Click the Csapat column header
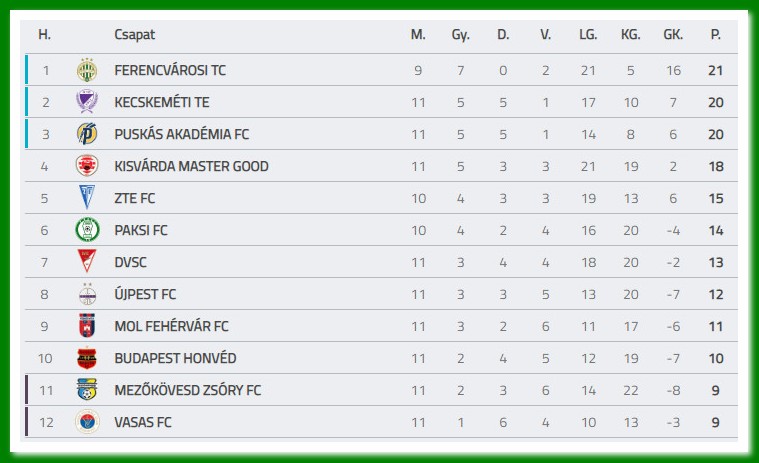 coord(134,34)
